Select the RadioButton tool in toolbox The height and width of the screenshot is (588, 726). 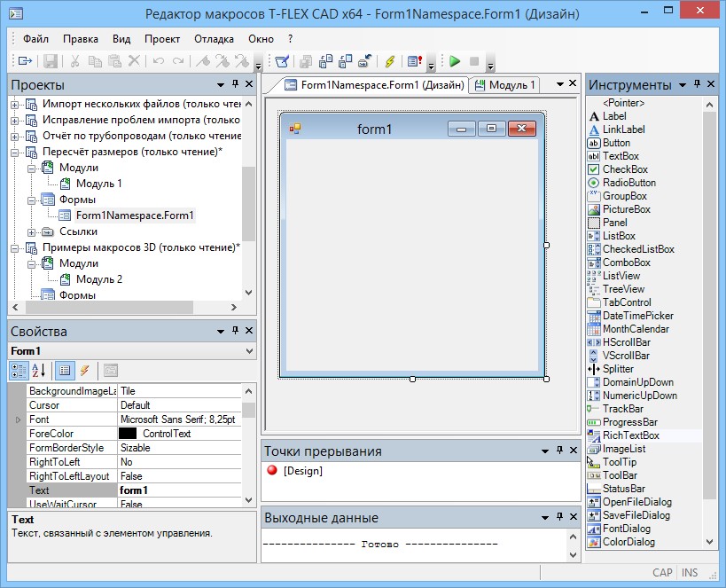coord(629,183)
